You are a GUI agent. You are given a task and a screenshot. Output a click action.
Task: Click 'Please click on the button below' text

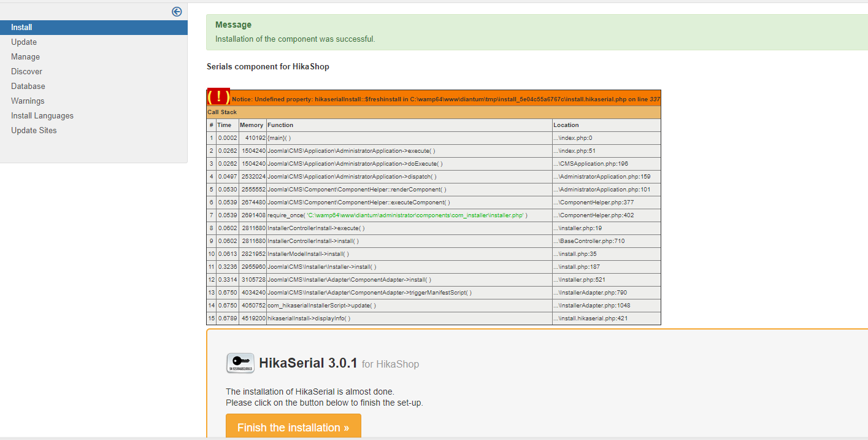coord(325,403)
